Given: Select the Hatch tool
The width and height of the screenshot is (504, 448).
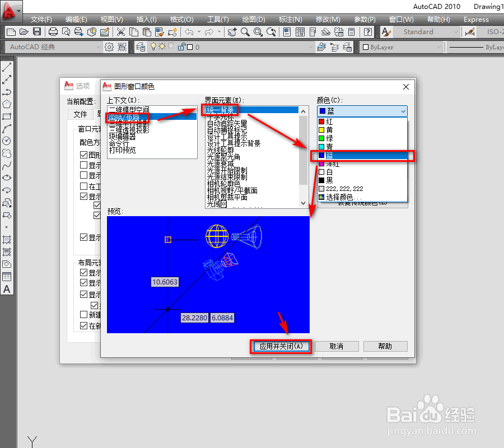Looking at the screenshot, I should tap(7, 240).
